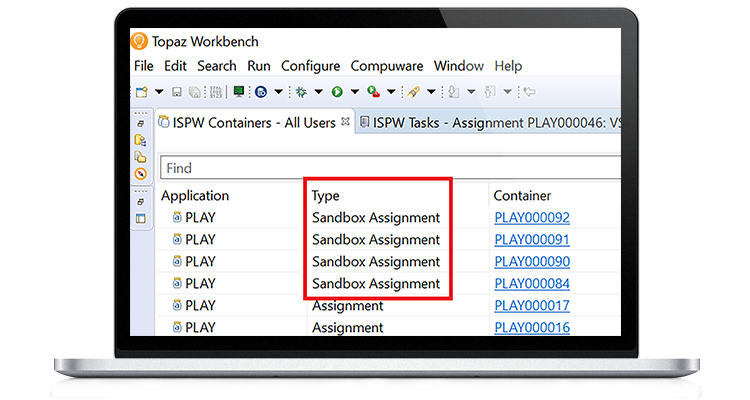The image size is (750, 400).
Task: Open container link PLAY000017
Action: [532, 306]
